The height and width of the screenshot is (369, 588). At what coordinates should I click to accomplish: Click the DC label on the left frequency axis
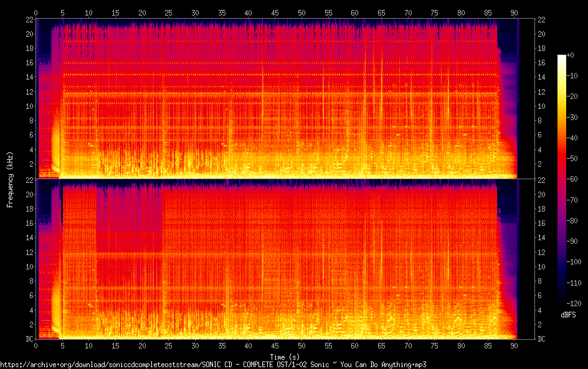(28, 339)
